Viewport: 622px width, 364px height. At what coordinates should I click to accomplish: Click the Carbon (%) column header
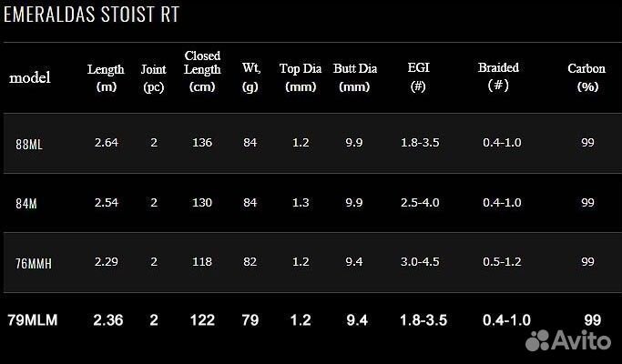tap(586, 77)
